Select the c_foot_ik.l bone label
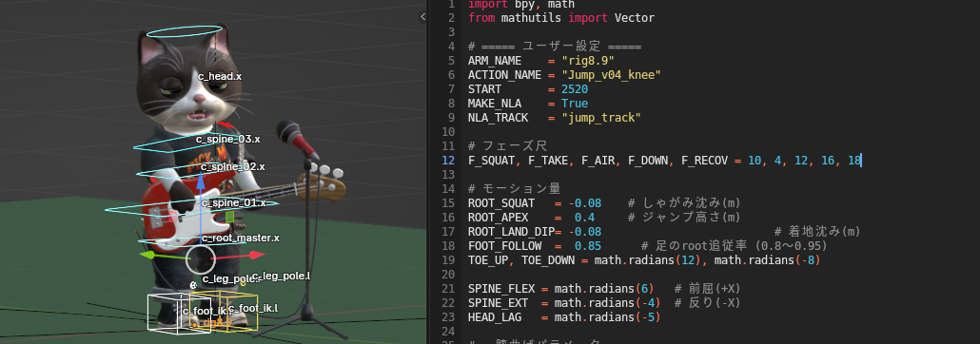The image size is (980, 344). coord(253,309)
